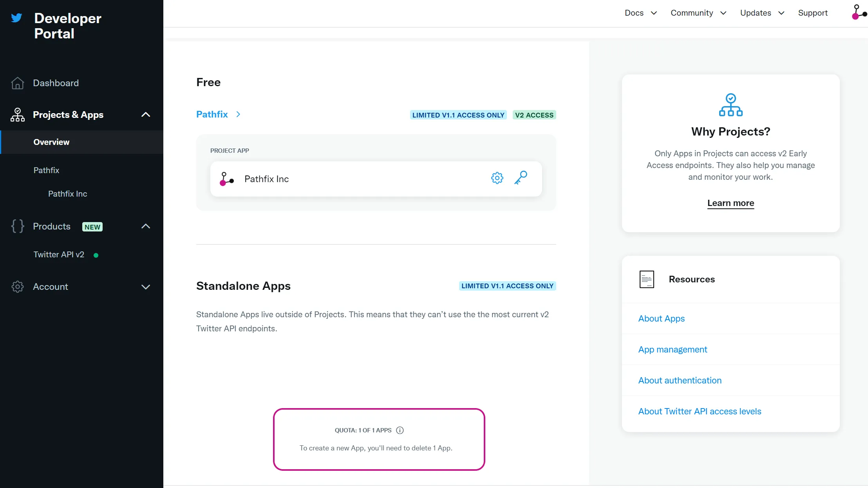Image resolution: width=868 pixels, height=488 pixels.
Task: Open the Docs dropdown menu
Action: point(641,13)
